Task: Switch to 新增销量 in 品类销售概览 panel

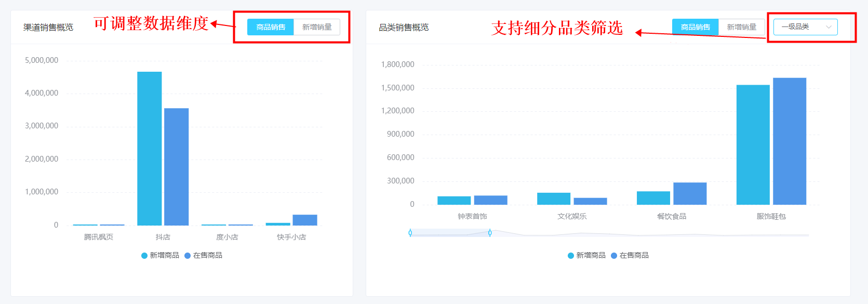Action: pos(742,27)
